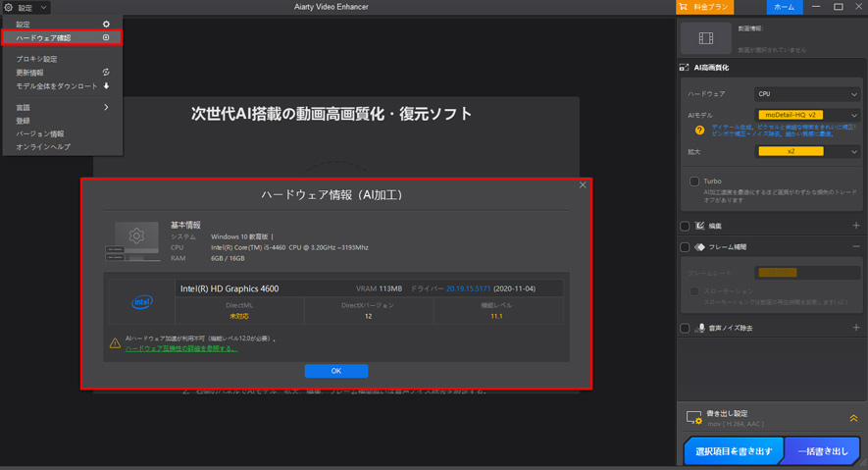Screen dimensions: 868x470
Task: Click the gear icon in title bar
Action: tap(8, 7)
